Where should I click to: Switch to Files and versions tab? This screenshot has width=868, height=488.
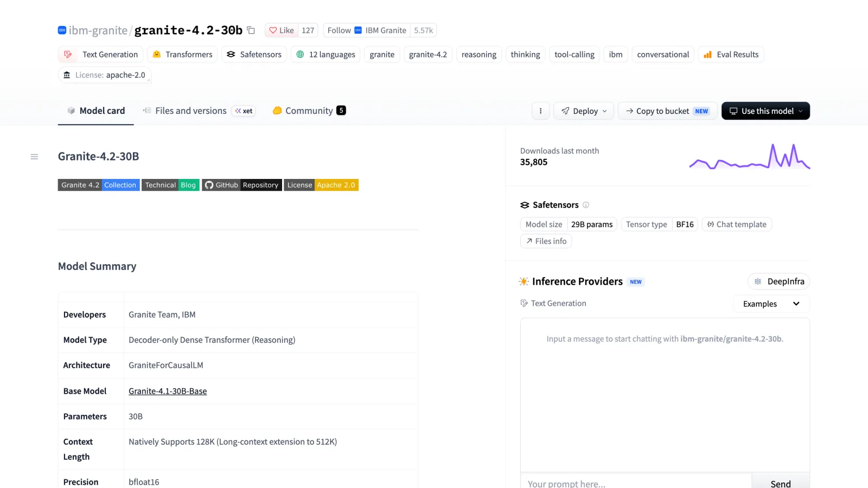tap(199, 111)
